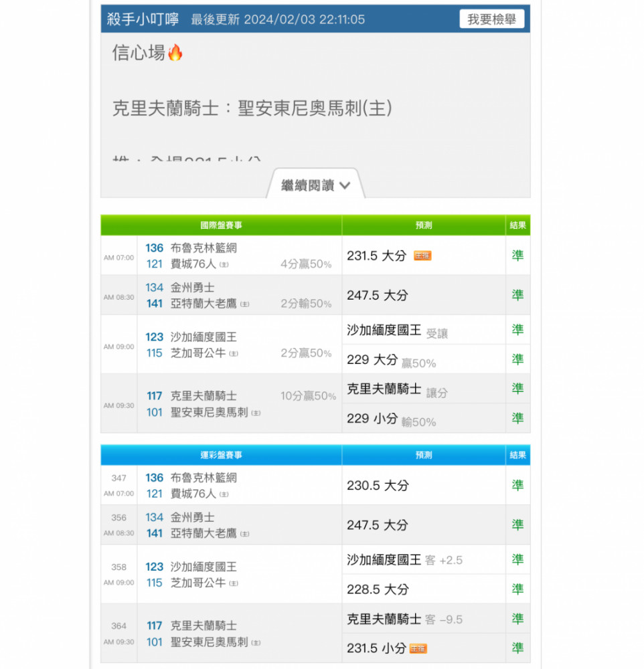The height and width of the screenshot is (669, 644).
Task: Click the 229 小分 輸50% prediction
Action: (x=391, y=420)
